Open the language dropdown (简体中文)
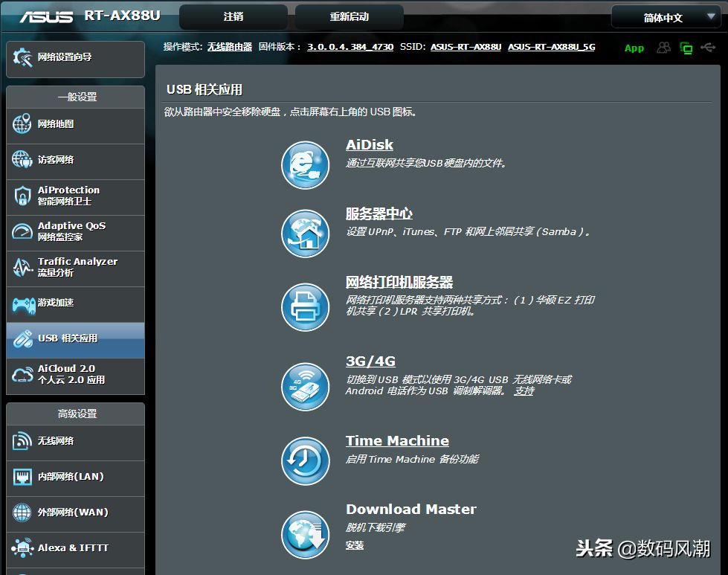 (666, 18)
